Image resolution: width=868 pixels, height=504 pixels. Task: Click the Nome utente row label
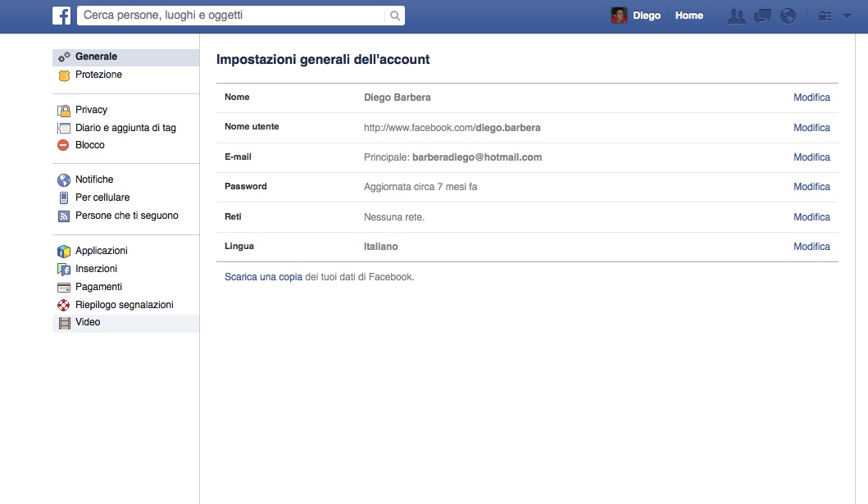252,127
